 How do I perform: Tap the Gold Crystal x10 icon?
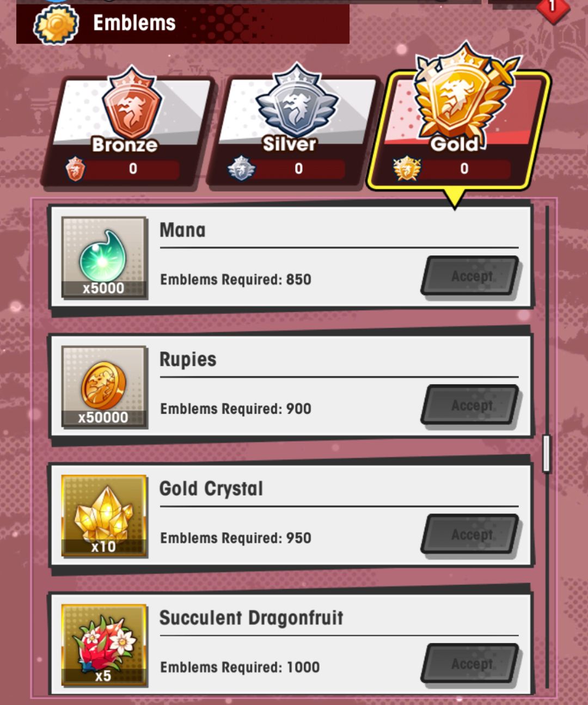(x=104, y=516)
